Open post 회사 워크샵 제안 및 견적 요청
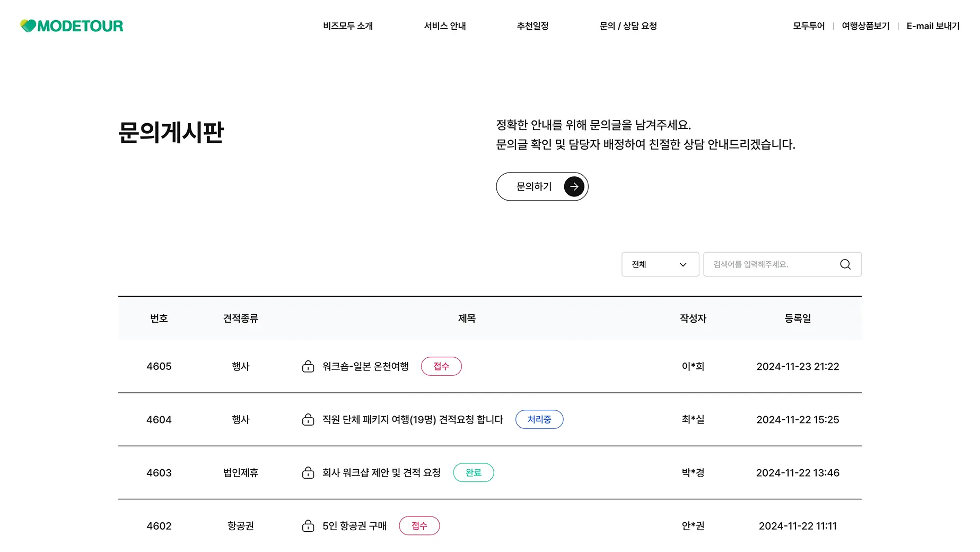The height and width of the screenshot is (552, 980). click(x=381, y=472)
